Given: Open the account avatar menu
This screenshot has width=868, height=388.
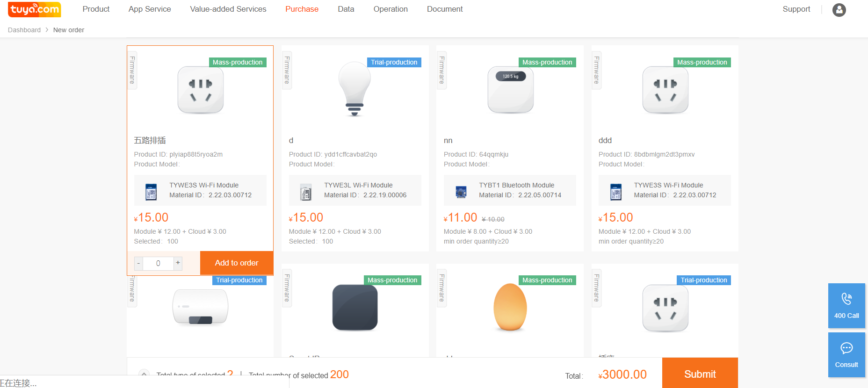Looking at the screenshot, I should tap(839, 10).
